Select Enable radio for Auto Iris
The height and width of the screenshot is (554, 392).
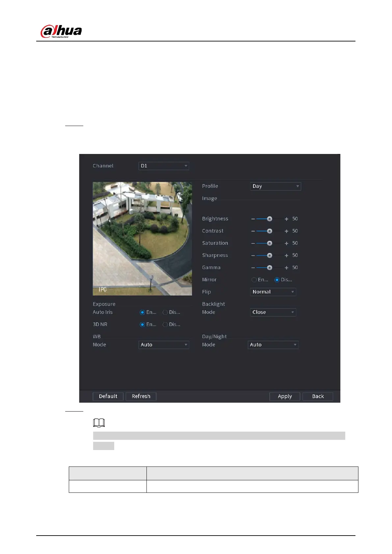(x=142, y=312)
